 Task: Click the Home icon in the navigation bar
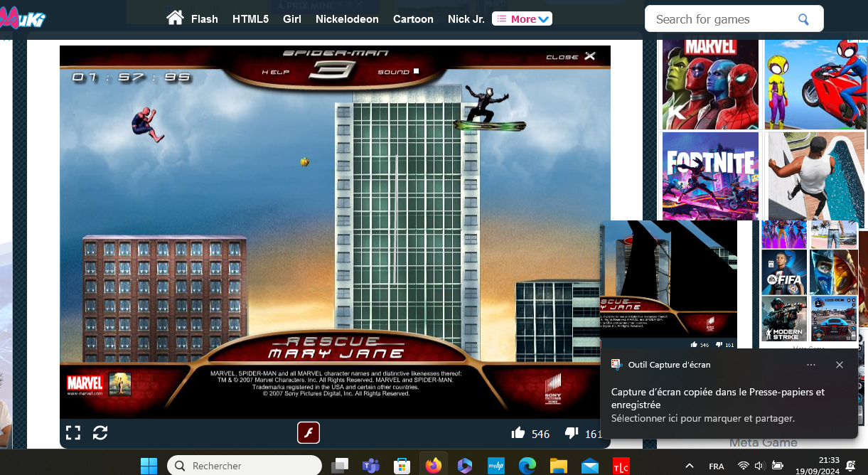click(x=175, y=18)
